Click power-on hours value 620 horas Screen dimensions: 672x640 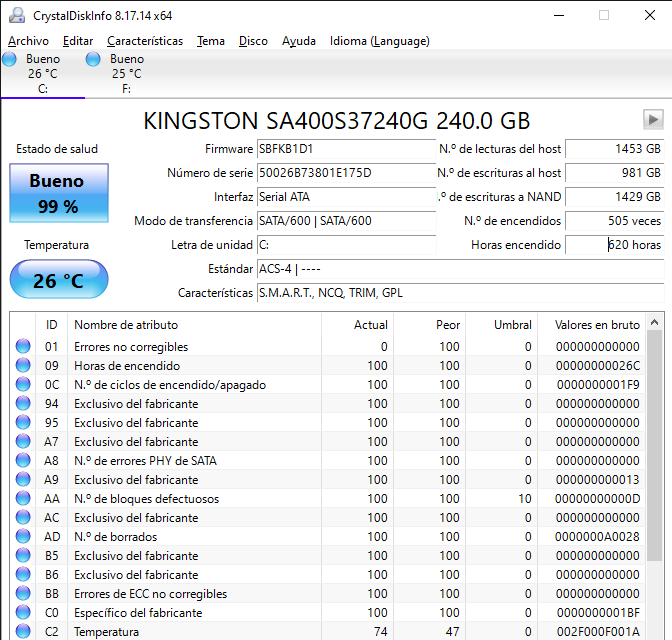615,245
